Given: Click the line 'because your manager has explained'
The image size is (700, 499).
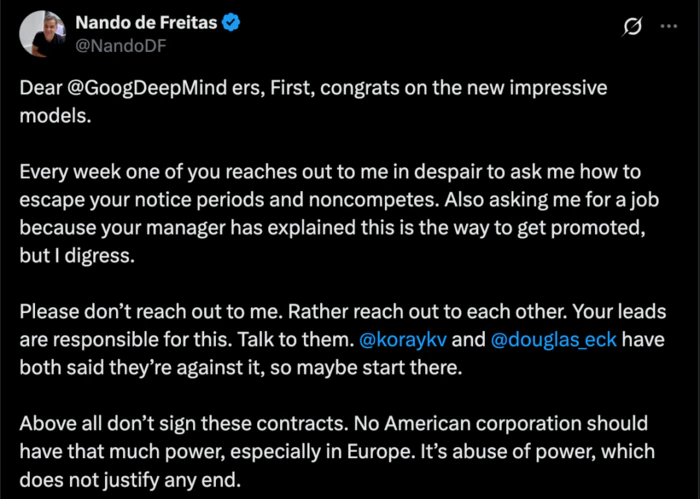Looking at the screenshot, I should click(333, 228).
